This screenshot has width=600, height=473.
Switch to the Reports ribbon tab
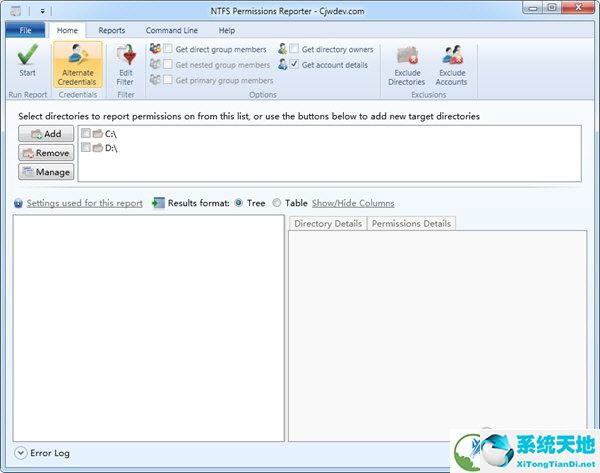(112, 30)
